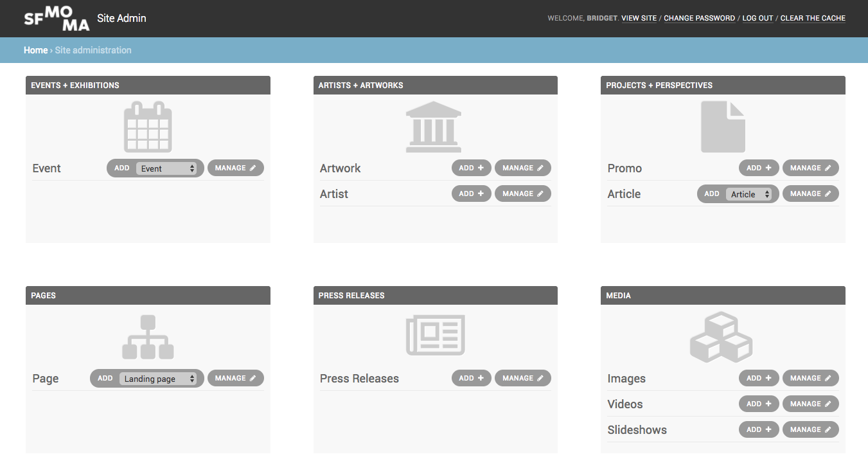
Task: Click Clear the Cache link
Action: 813,19
